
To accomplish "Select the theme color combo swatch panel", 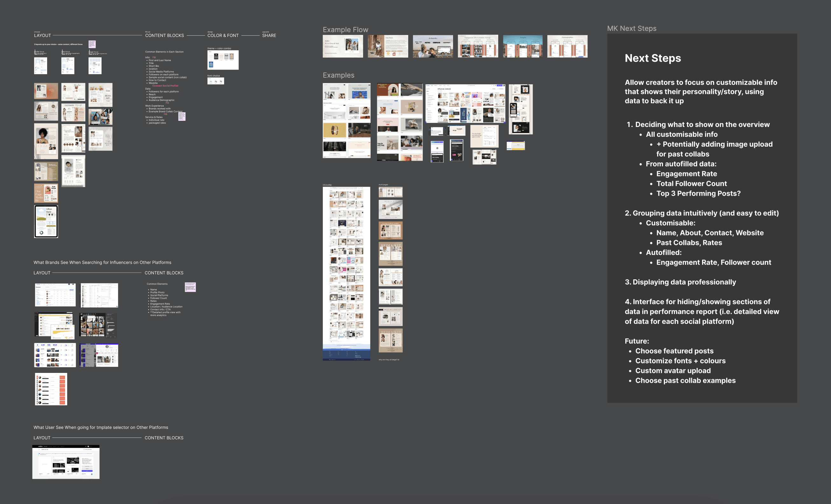I will click(223, 60).
